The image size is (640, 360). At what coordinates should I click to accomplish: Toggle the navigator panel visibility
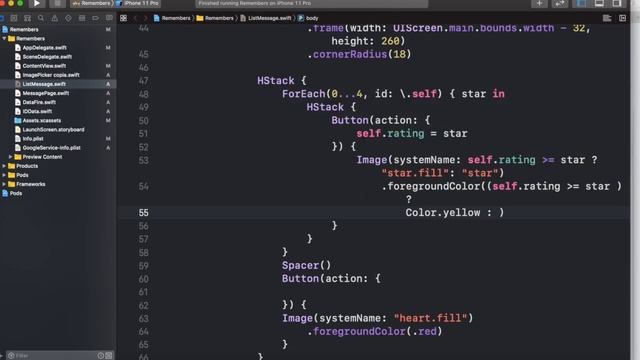coord(581,3)
